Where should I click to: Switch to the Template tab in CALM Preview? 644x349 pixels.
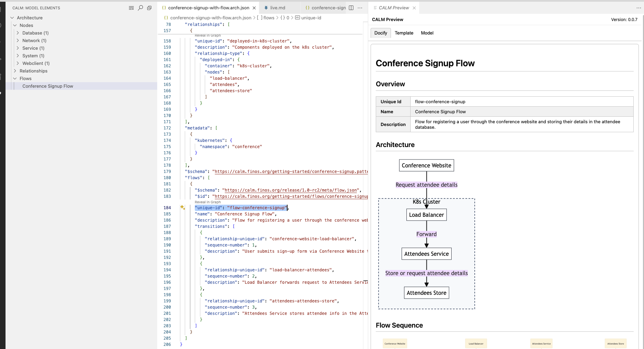[404, 33]
